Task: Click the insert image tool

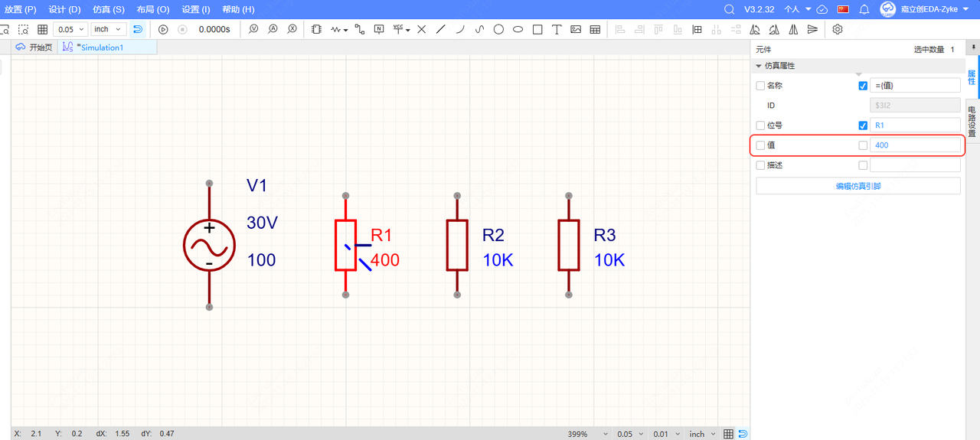Action: click(576, 30)
